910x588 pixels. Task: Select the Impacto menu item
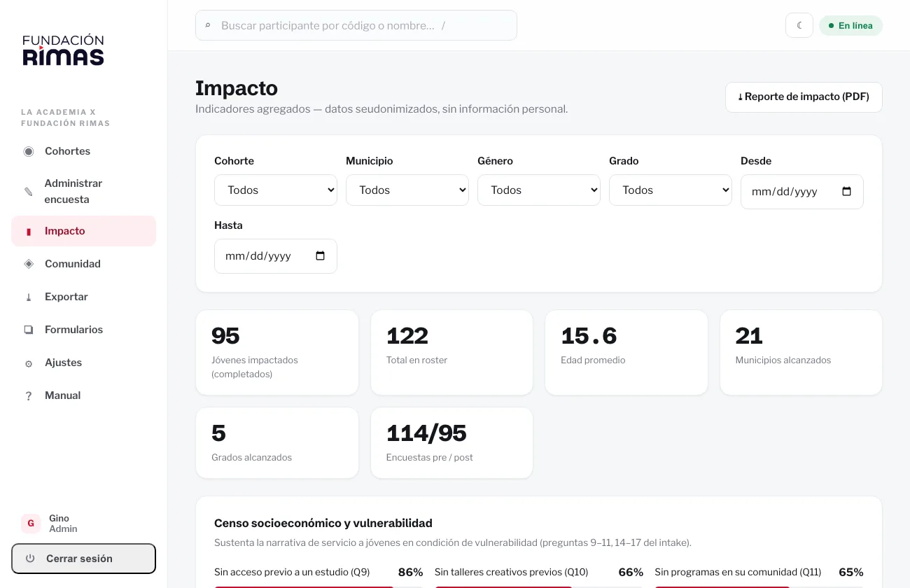pyautogui.click(x=83, y=231)
